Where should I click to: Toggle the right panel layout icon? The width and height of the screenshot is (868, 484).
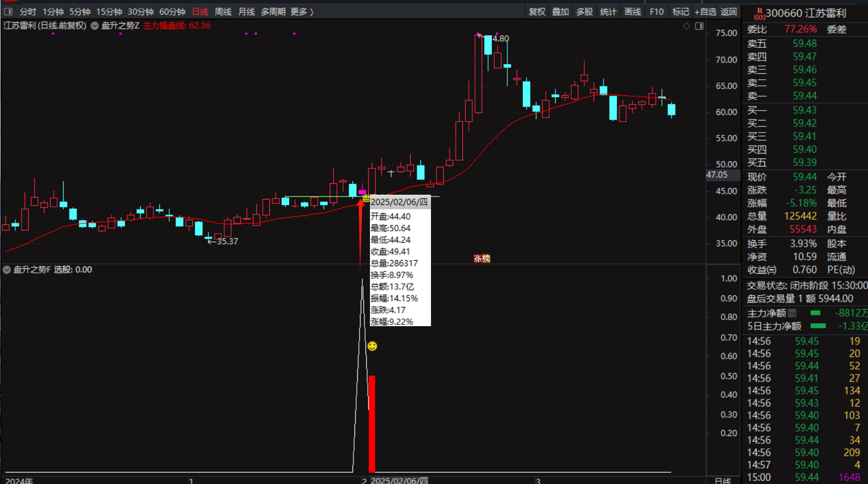pyautogui.click(x=699, y=26)
